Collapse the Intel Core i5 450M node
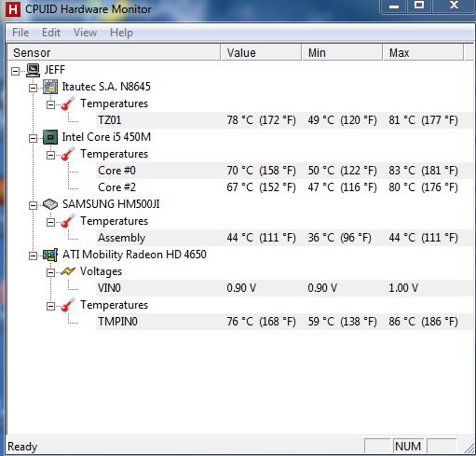Viewport: 476px width, 456px height. point(33,138)
